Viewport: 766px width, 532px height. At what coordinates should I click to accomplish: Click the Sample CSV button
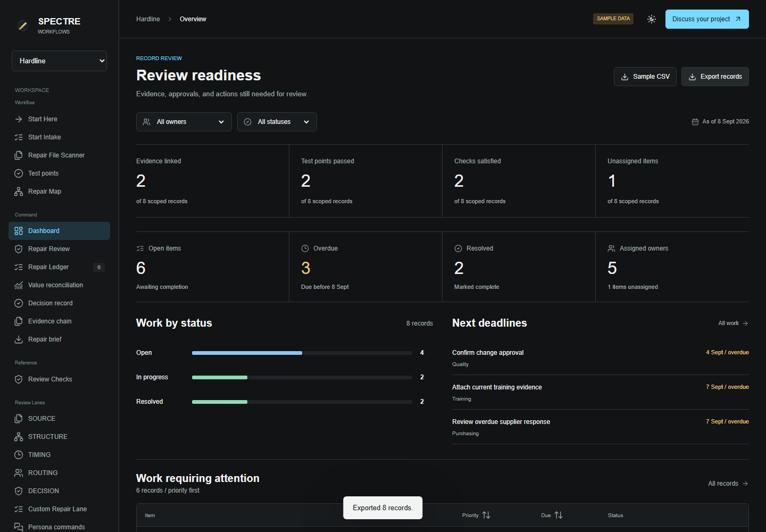645,77
